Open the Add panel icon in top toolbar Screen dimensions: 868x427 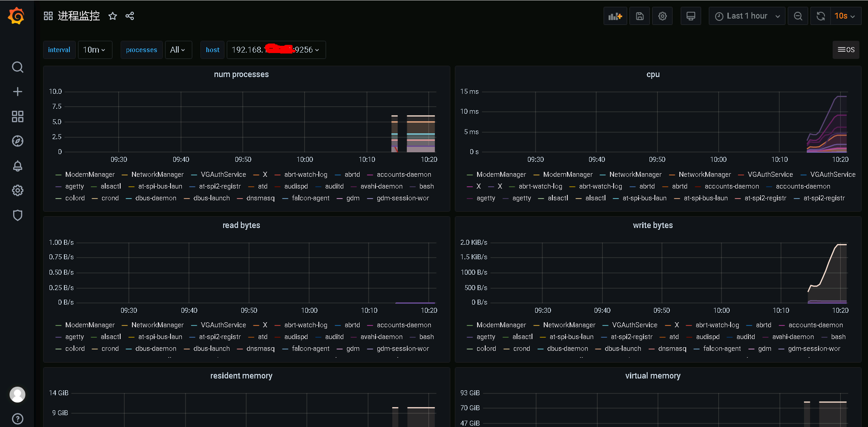615,15
